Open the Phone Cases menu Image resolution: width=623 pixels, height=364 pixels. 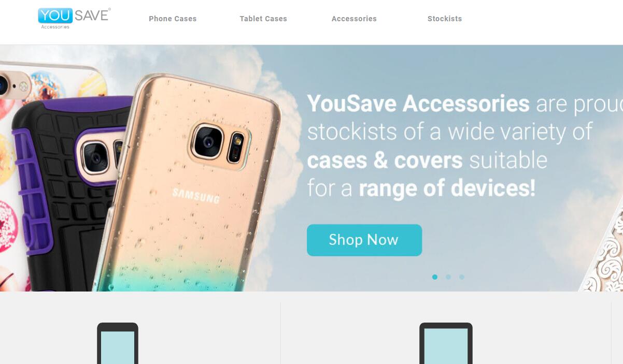click(x=173, y=19)
